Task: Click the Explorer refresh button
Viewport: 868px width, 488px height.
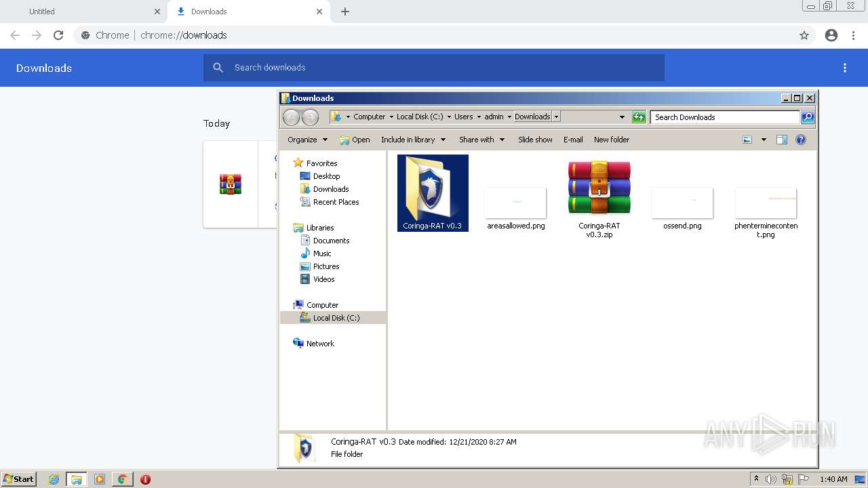Action: pos(639,117)
